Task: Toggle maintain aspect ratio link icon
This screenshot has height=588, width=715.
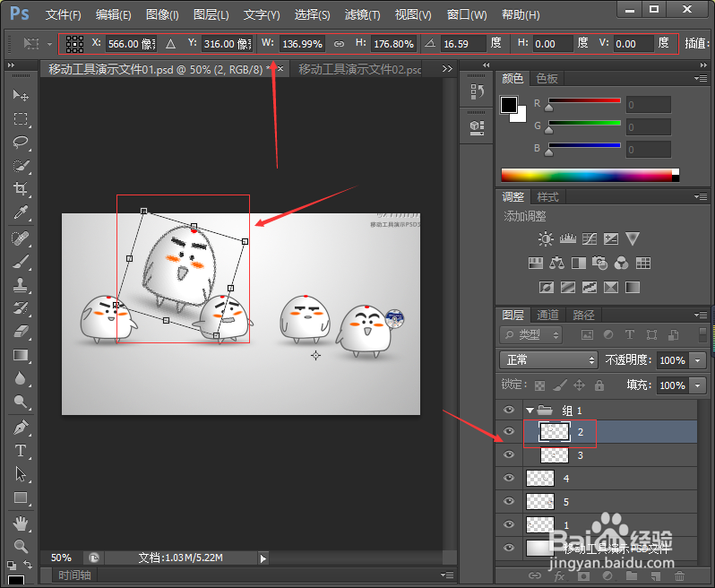Action: [x=339, y=44]
